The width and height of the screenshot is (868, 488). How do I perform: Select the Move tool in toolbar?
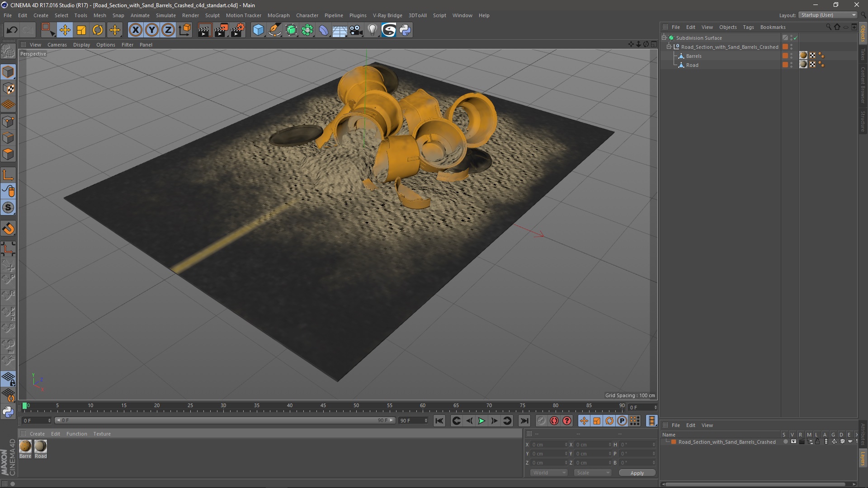(65, 30)
